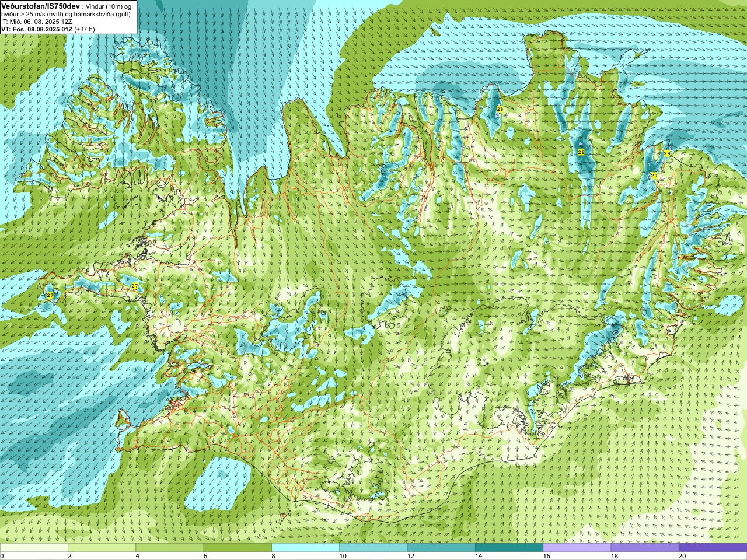Click the scale value 4
The height and width of the screenshot is (560, 747).
[137, 556]
